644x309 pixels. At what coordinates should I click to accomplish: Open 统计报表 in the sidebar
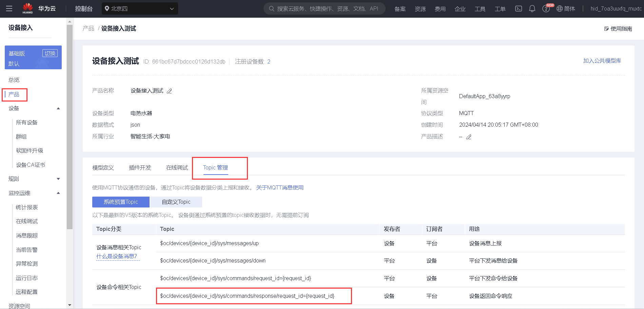(27, 207)
